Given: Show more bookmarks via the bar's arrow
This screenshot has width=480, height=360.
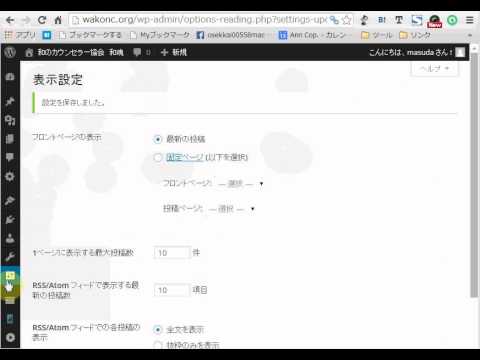Looking at the screenshot, I should coord(470,35).
